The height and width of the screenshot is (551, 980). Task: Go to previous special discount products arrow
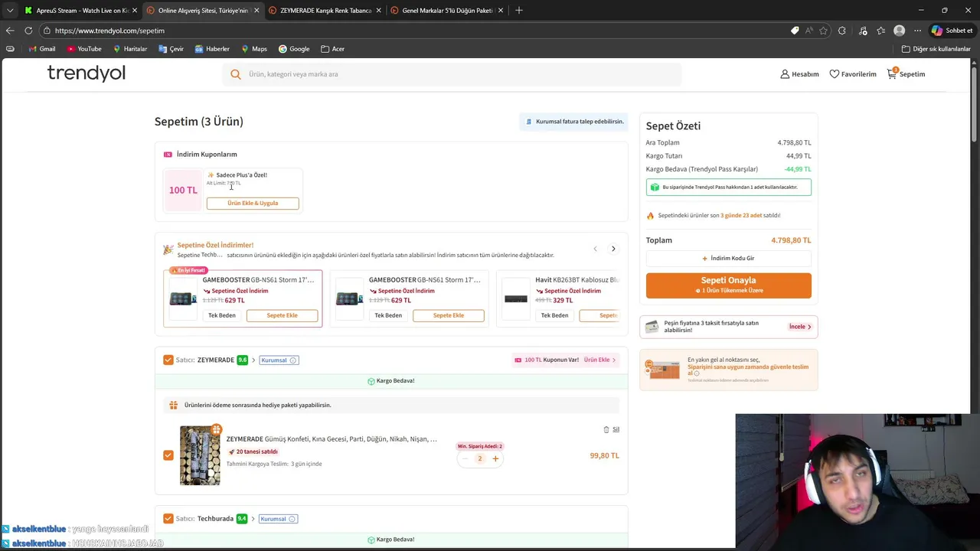595,249
